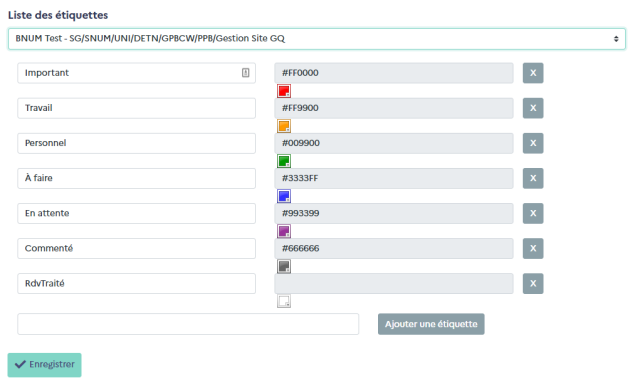Open the empty white swatch for RdvTraité

coord(284,301)
